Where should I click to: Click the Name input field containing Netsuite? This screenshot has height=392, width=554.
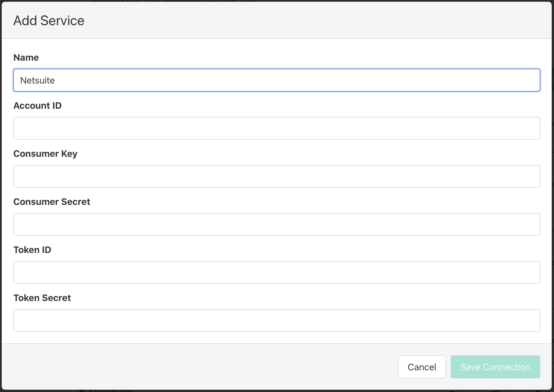276,80
